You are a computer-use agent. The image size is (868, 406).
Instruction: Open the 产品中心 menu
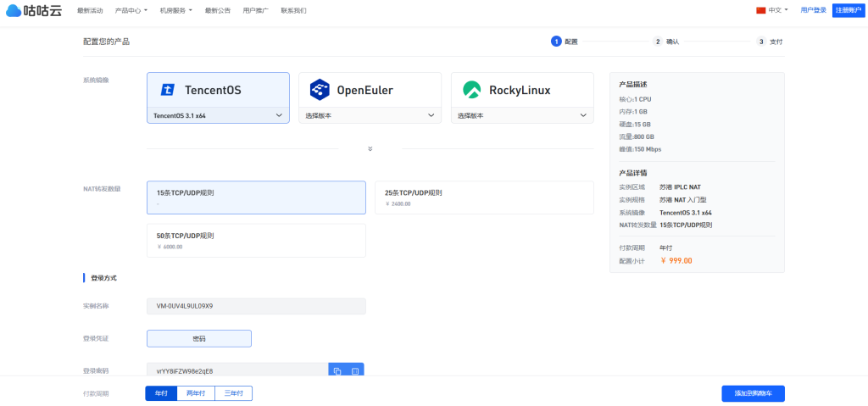click(x=131, y=11)
